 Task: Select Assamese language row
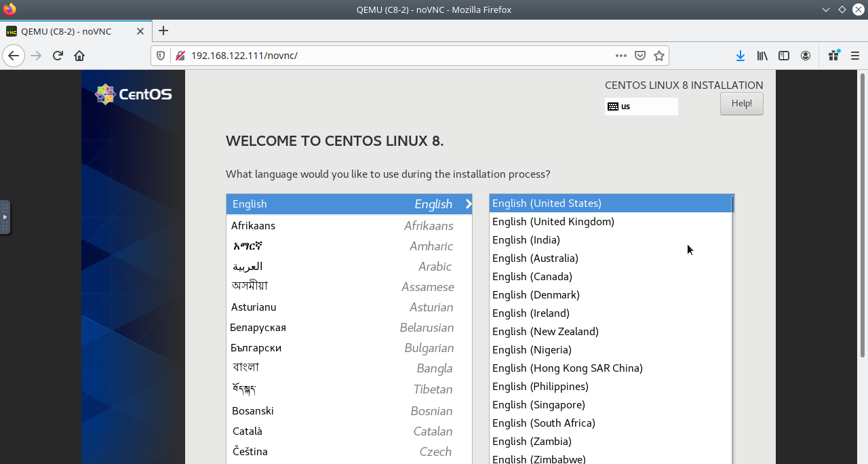(349, 287)
